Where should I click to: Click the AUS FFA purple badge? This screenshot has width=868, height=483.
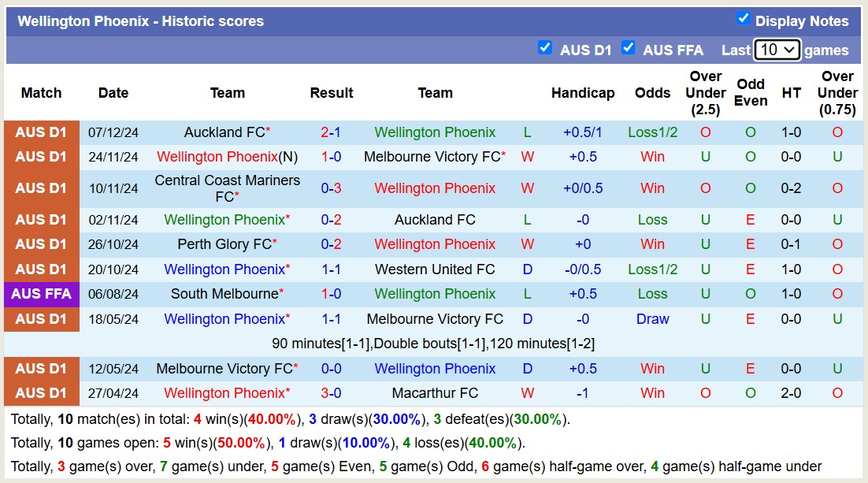pyautogui.click(x=42, y=294)
